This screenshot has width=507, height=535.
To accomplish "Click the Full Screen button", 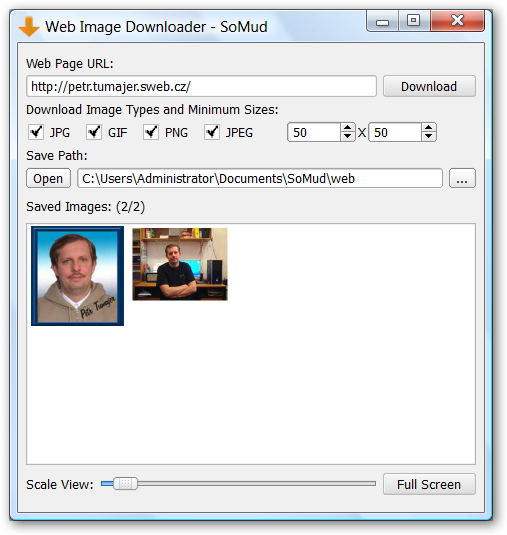I will [x=429, y=484].
